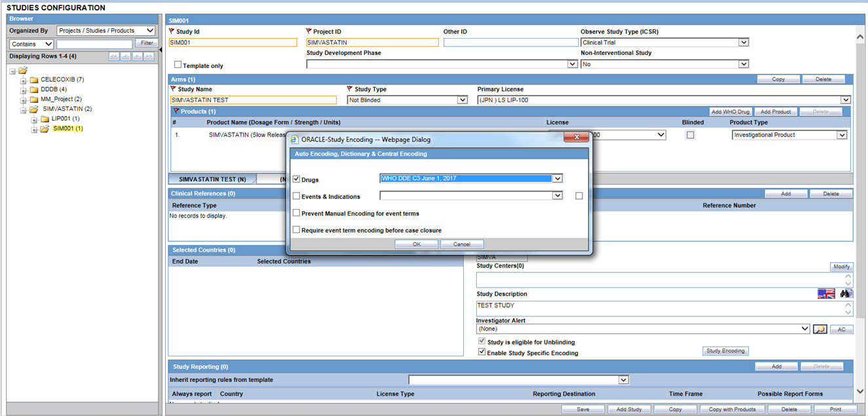Click the DDDB folder icon
The height and width of the screenshot is (416, 868).
(x=34, y=90)
